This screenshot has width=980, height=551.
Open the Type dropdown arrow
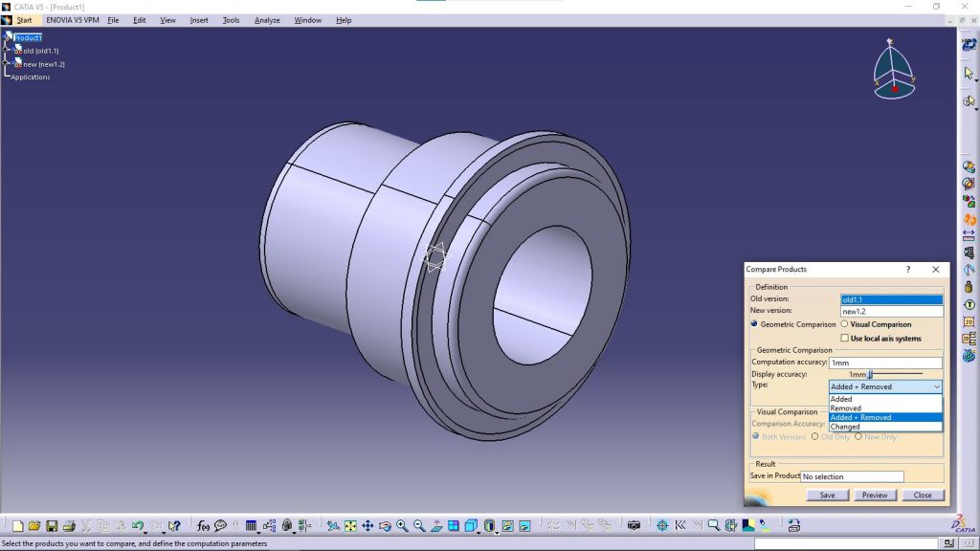(936, 386)
